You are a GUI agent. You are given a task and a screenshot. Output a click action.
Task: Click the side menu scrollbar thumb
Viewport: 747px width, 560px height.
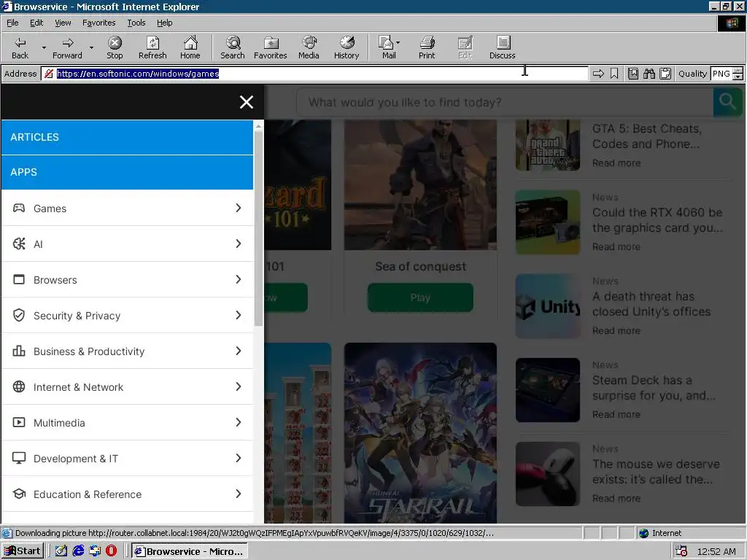coord(258,228)
